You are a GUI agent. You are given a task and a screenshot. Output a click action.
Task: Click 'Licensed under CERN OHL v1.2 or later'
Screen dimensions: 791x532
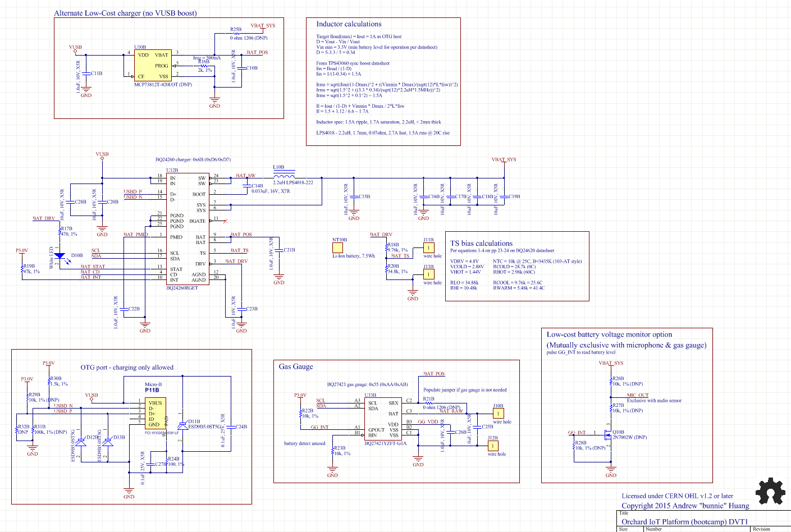tap(678, 496)
